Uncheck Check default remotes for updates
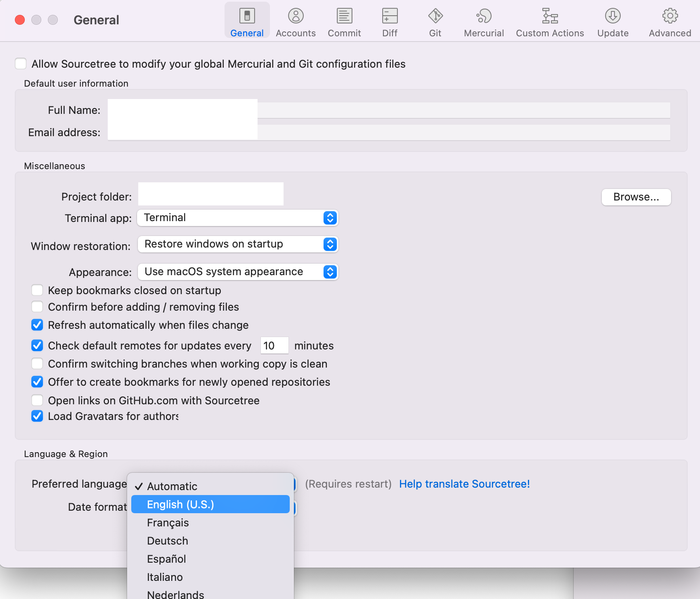 (37, 345)
